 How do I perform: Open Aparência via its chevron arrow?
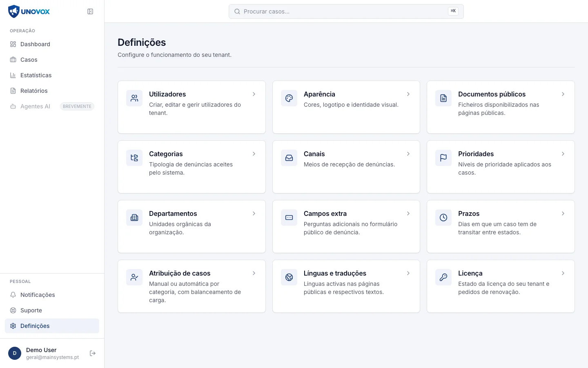[408, 94]
